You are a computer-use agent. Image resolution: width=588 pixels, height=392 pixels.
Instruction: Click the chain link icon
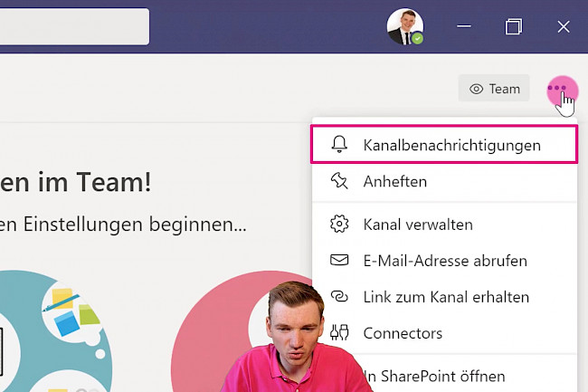point(339,296)
